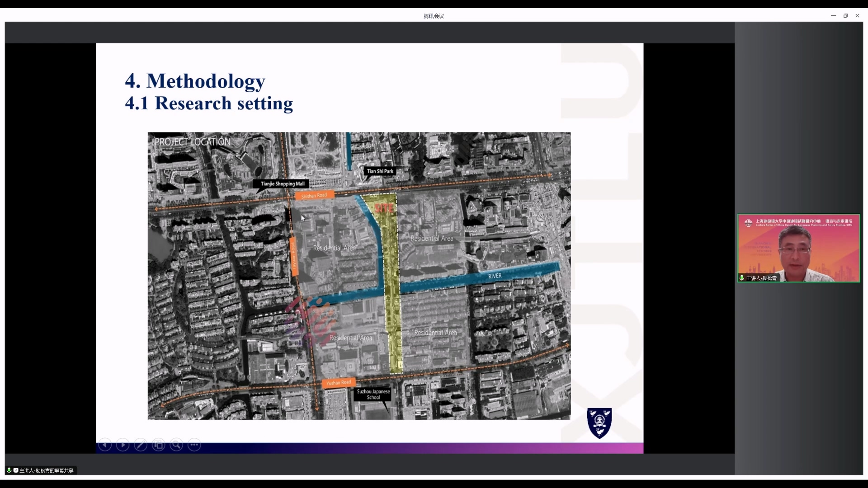
Task: Click the Tianjie Shopping Mall label
Action: tap(283, 184)
